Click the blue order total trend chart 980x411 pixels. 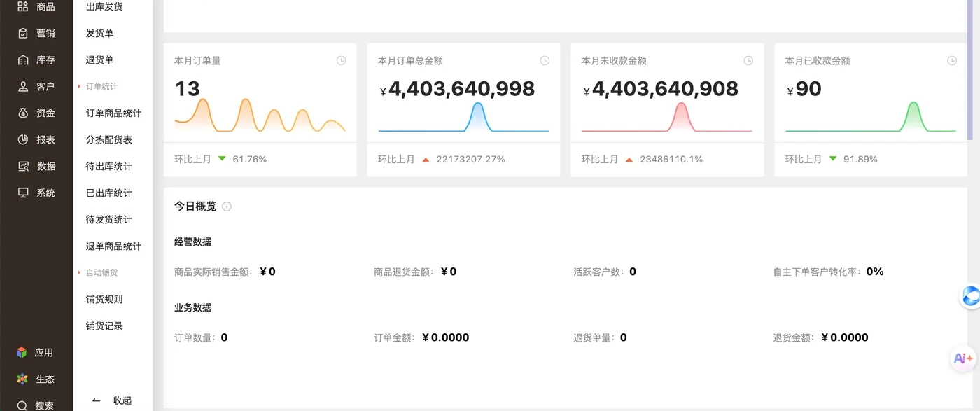tap(463, 117)
